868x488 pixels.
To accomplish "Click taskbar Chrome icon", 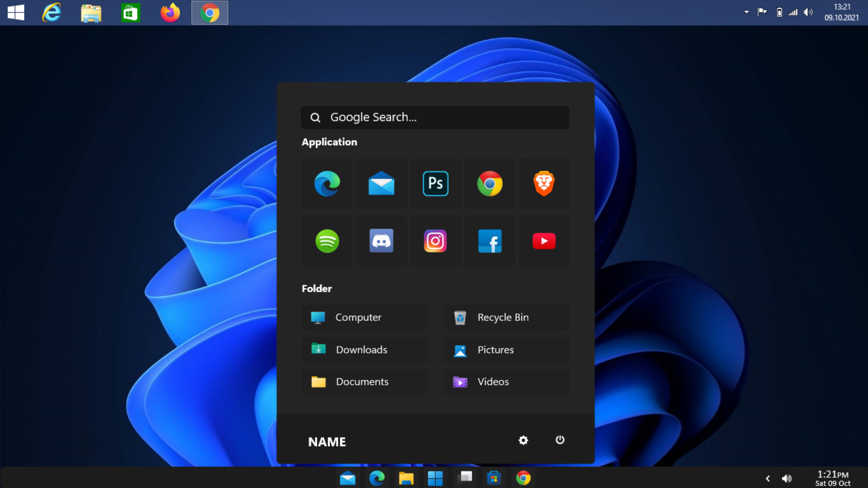I will pyautogui.click(x=523, y=478).
